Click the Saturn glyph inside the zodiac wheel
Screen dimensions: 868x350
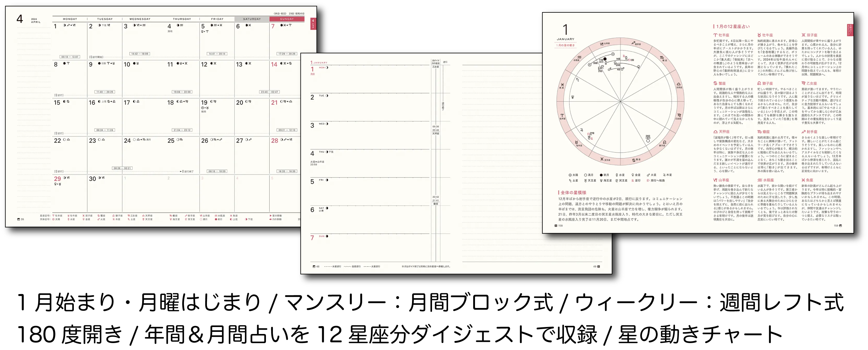pyautogui.click(x=578, y=79)
